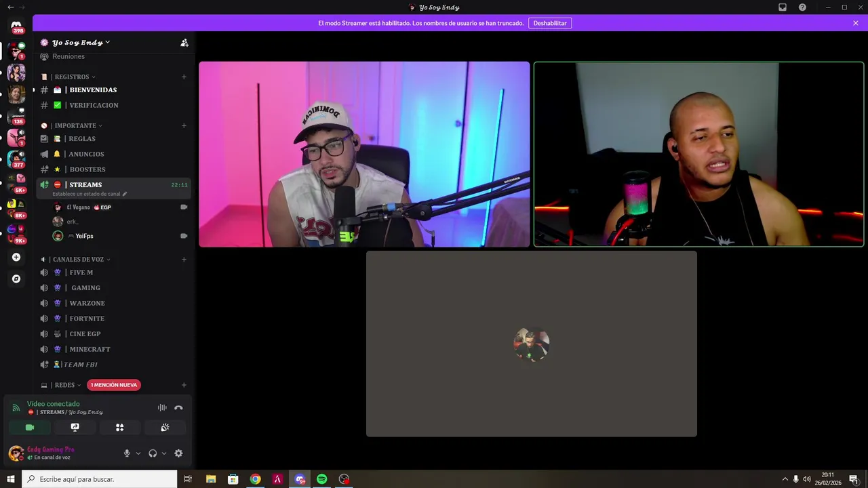Jump to 1 MENCIÓN NUEVA
Viewport: 868px width, 488px height.
pyautogui.click(x=114, y=385)
